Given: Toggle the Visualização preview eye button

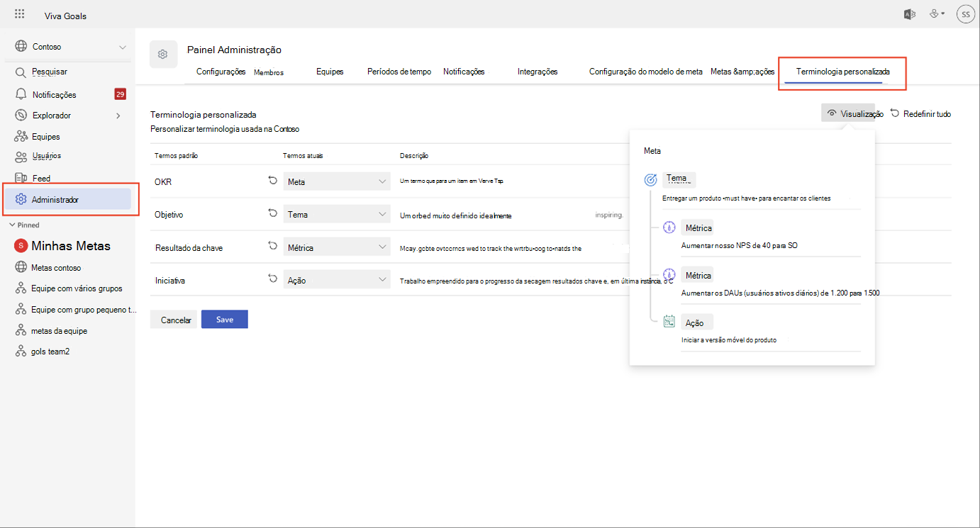Looking at the screenshot, I should (x=853, y=113).
